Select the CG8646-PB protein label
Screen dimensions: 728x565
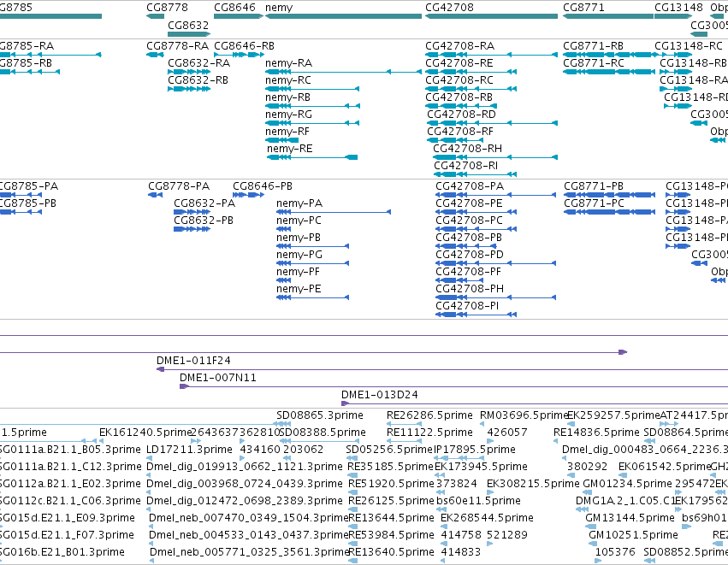(263, 186)
